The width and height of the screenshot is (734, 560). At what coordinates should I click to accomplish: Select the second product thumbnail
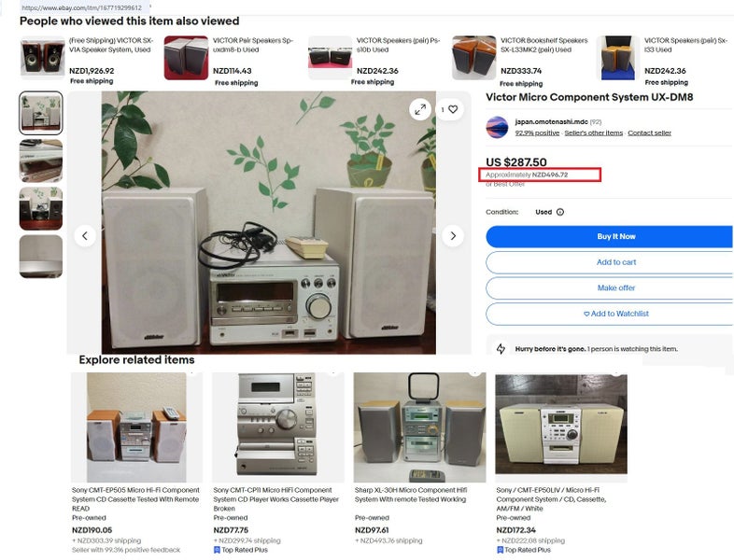[41, 161]
